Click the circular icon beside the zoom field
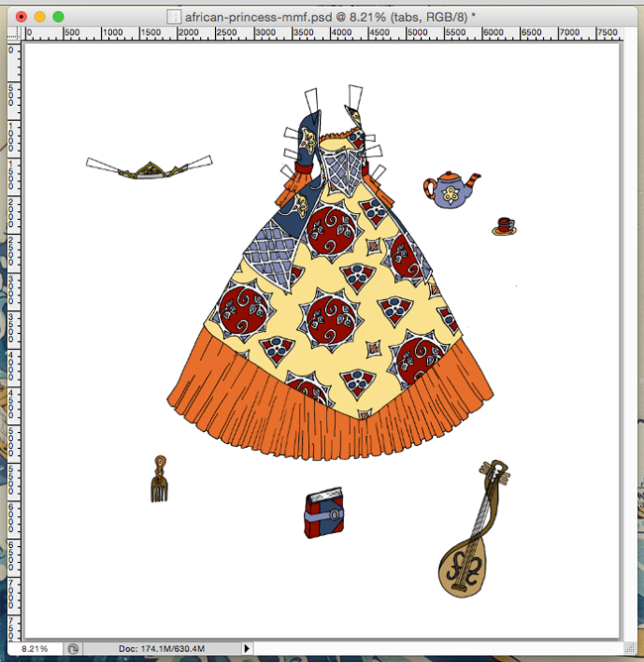 click(x=73, y=648)
